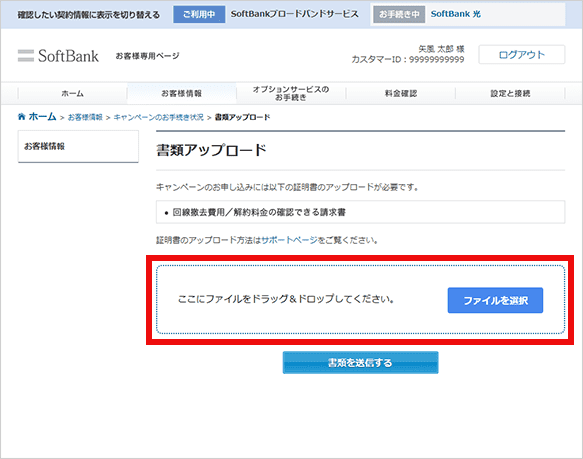The width and height of the screenshot is (583, 459).
Task: Open the 設定と接続 navigation tab
Action: 510,93
